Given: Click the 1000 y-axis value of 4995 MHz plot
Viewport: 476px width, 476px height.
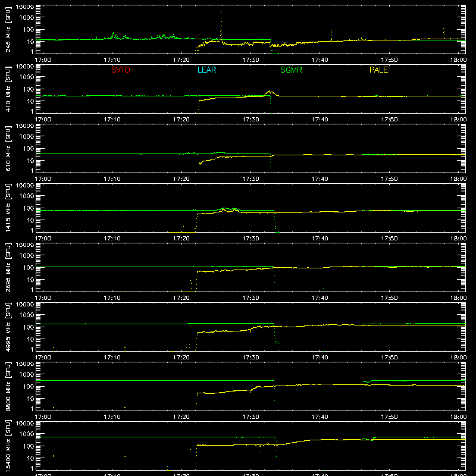Looking at the screenshot, I should point(27,315).
